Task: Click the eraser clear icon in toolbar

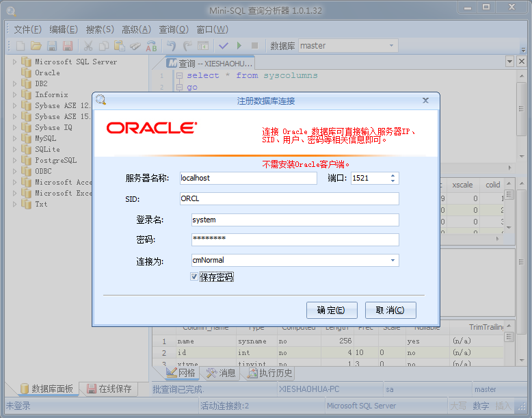Action: click(x=135, y=46)
